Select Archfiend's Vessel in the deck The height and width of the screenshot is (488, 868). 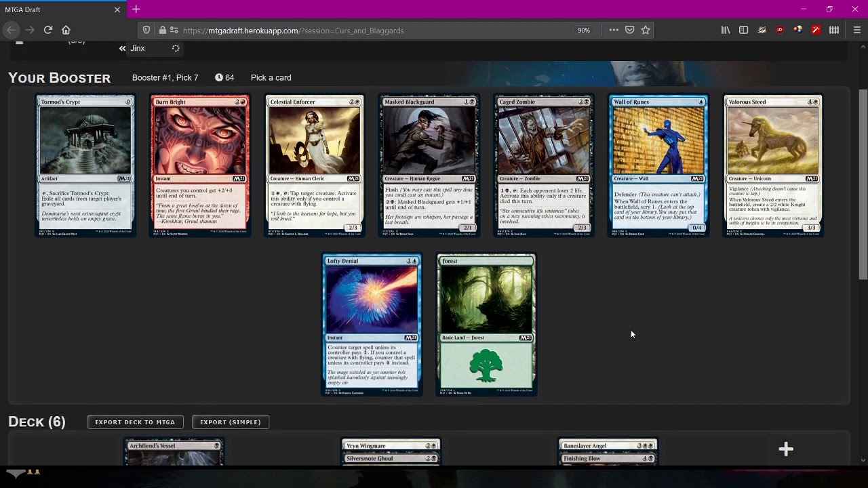click(174, 451)
